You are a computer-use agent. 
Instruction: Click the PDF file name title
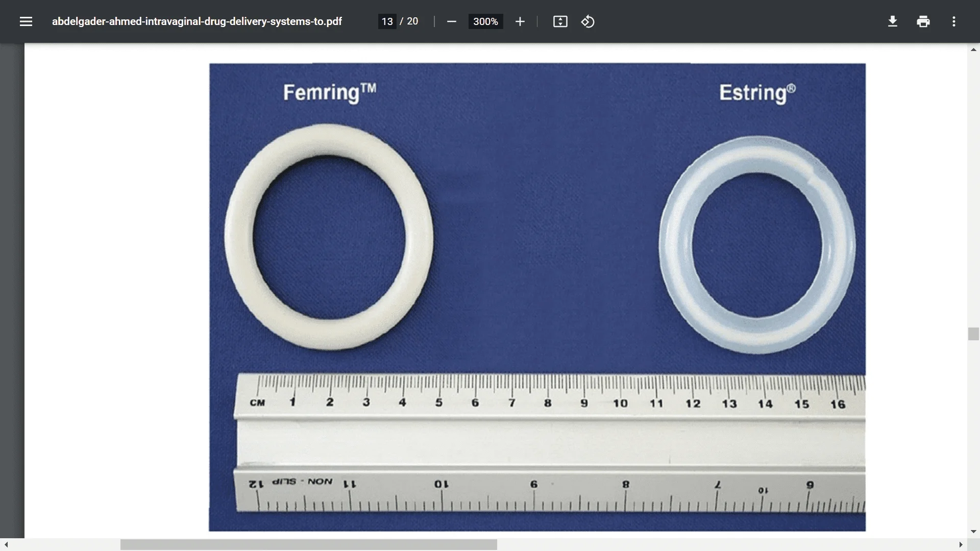(x=197, y=21)
